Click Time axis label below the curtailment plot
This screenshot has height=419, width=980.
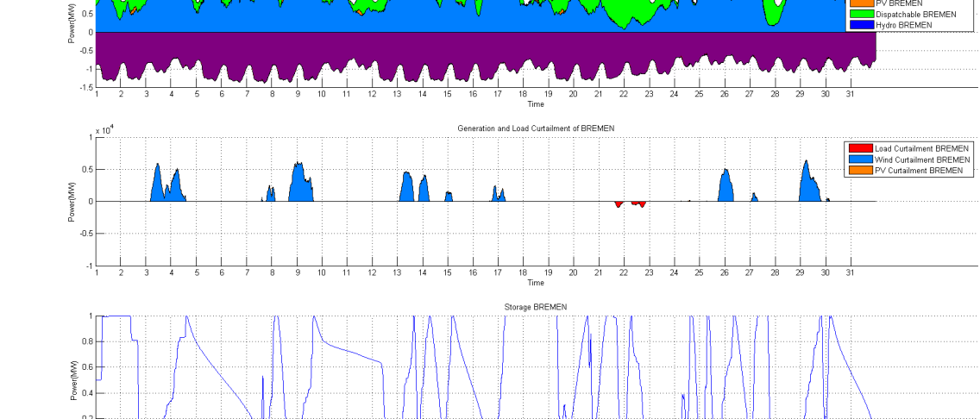536,283
